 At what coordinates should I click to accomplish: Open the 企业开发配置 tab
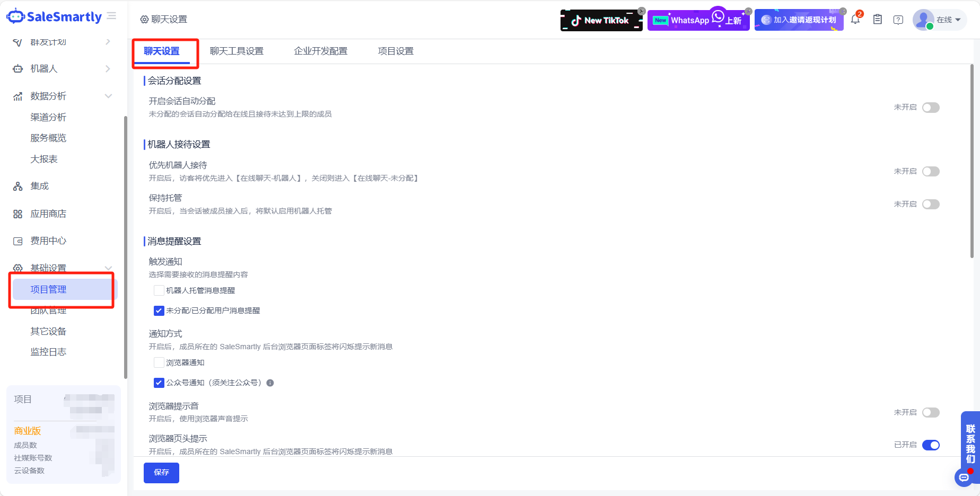[320, 50]
